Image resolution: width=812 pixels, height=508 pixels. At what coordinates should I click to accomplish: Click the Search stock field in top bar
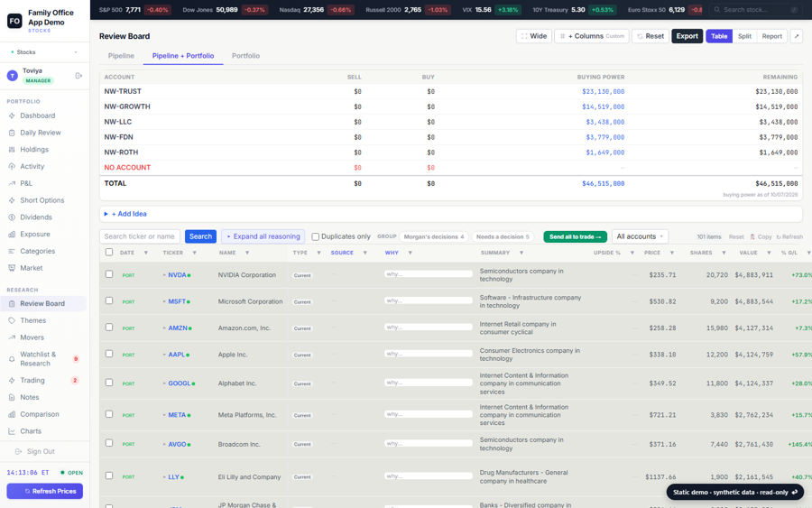(x=755, y=10)
